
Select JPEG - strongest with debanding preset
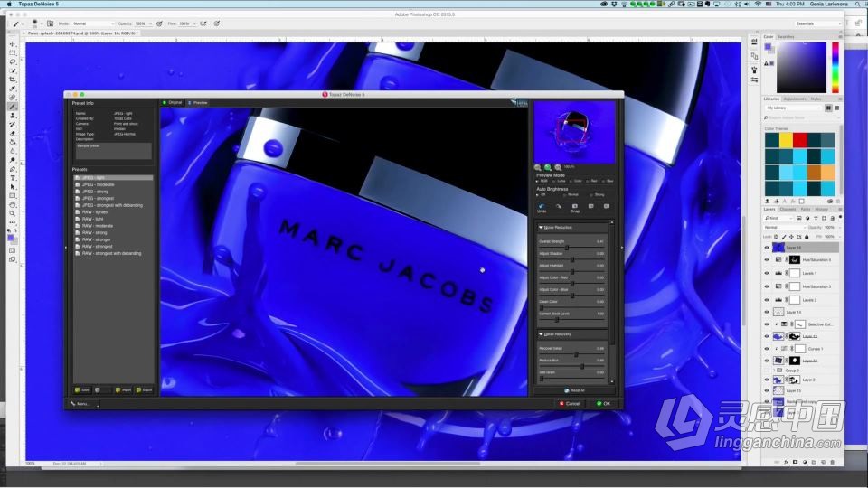pos(112,205)
